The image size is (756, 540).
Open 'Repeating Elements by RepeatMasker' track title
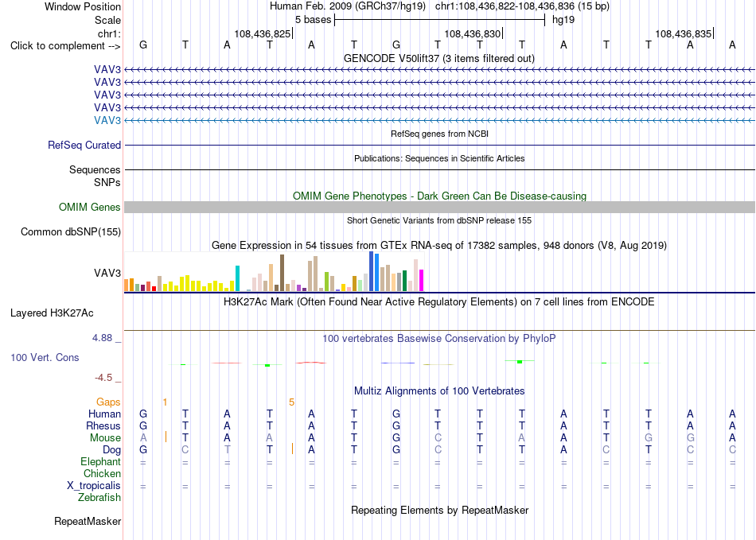(439, 510)
